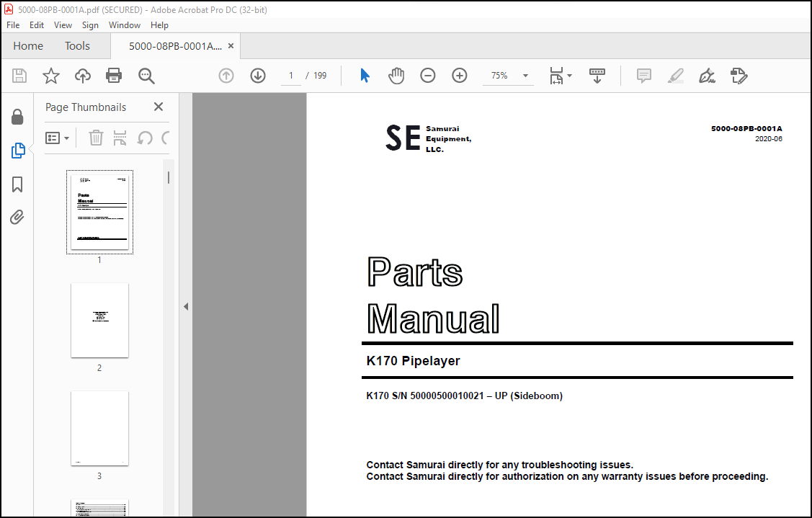812x518 pixels.
Task: Open the File menu
Action: coord(13,25)
